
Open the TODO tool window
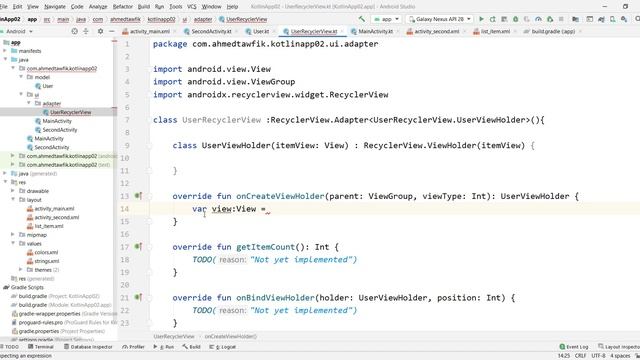click(10, 347)
